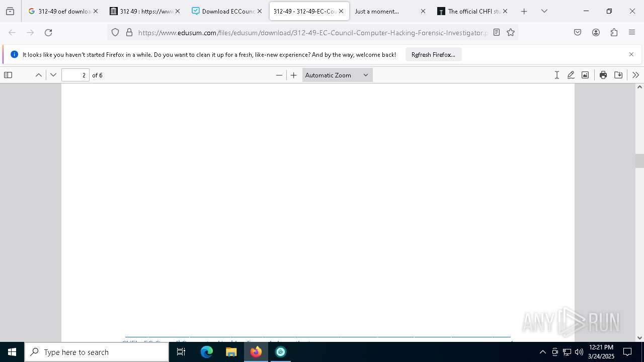This screenshot has height=362, width=644.
Task: List all tabs dropdown arrow
Action: point(544,11)
